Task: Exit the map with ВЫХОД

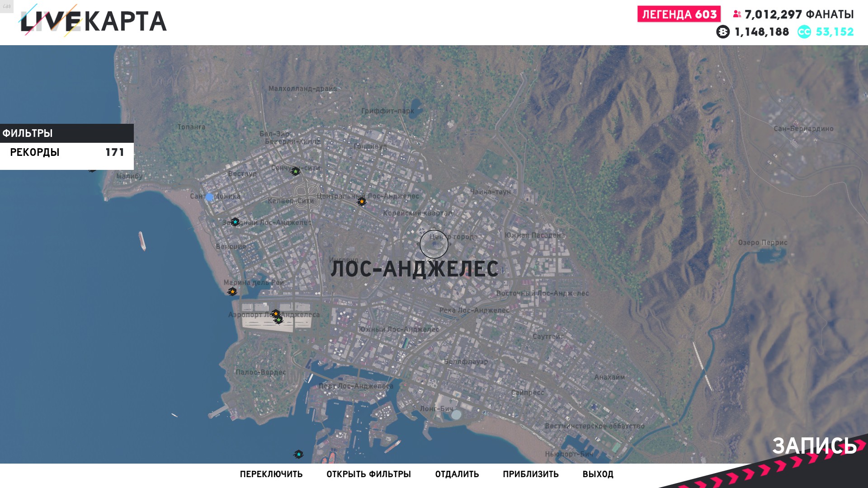Action: (x=598, y=474)
